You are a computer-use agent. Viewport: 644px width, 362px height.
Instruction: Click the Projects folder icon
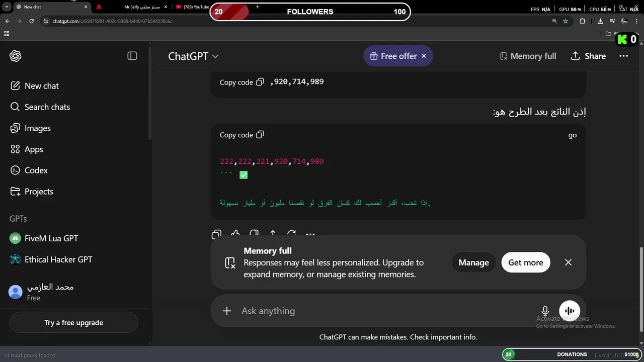point(15,192)
